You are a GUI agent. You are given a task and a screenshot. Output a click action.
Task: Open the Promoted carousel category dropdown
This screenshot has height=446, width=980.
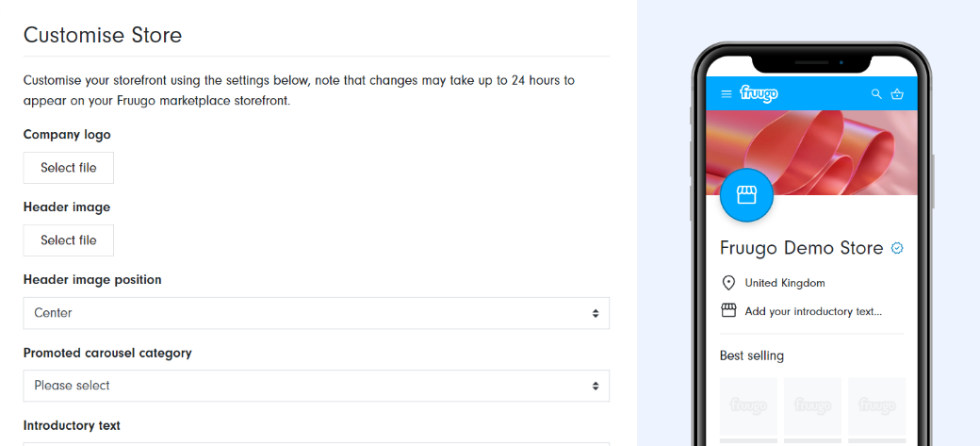[317, 386]
